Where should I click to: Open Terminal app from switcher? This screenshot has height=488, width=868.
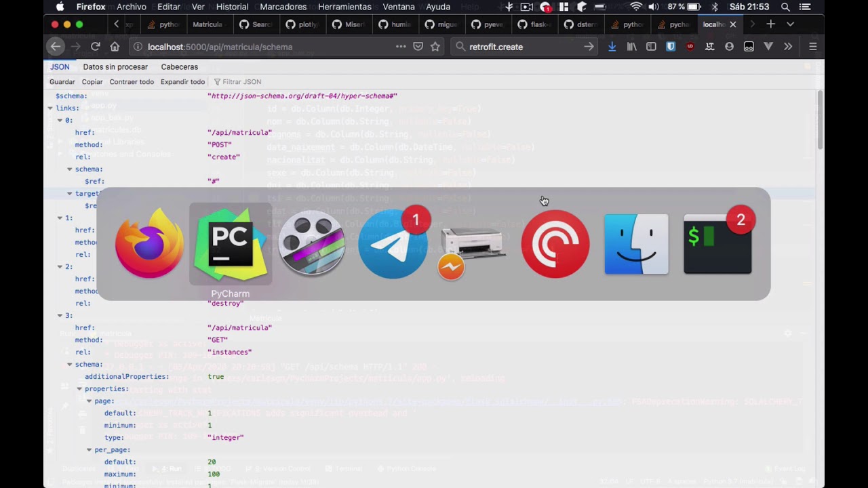tap(717, 244)
